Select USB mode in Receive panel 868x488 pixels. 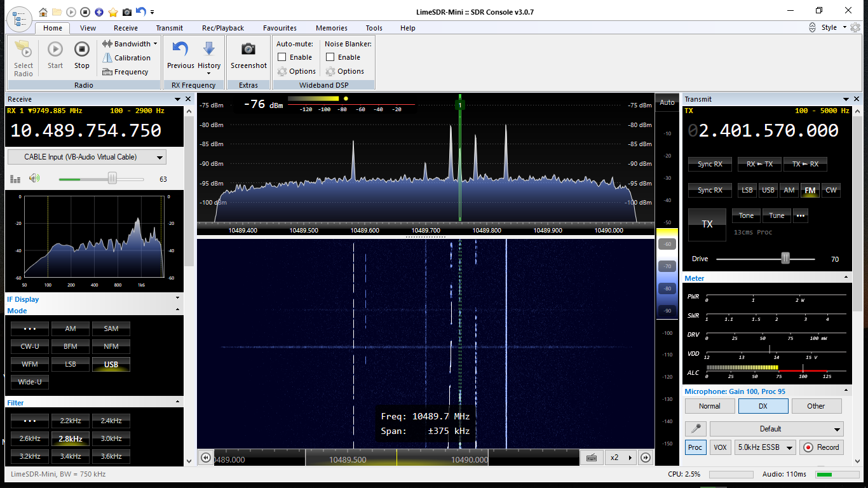[111, 364]
